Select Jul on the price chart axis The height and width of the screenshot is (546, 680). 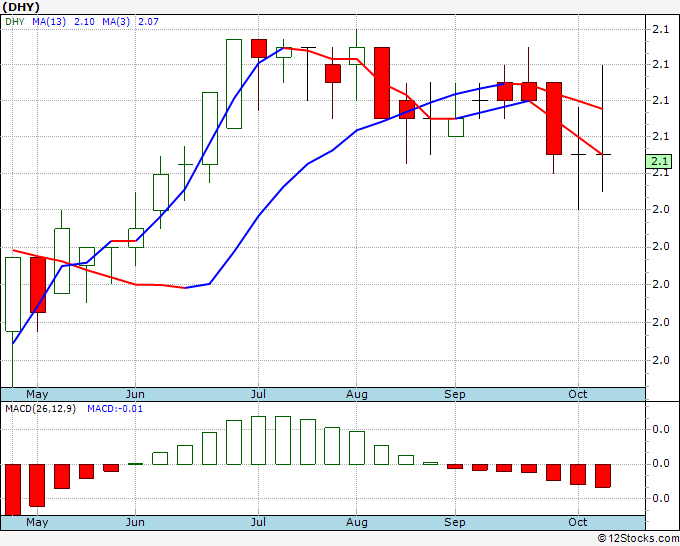258,394
